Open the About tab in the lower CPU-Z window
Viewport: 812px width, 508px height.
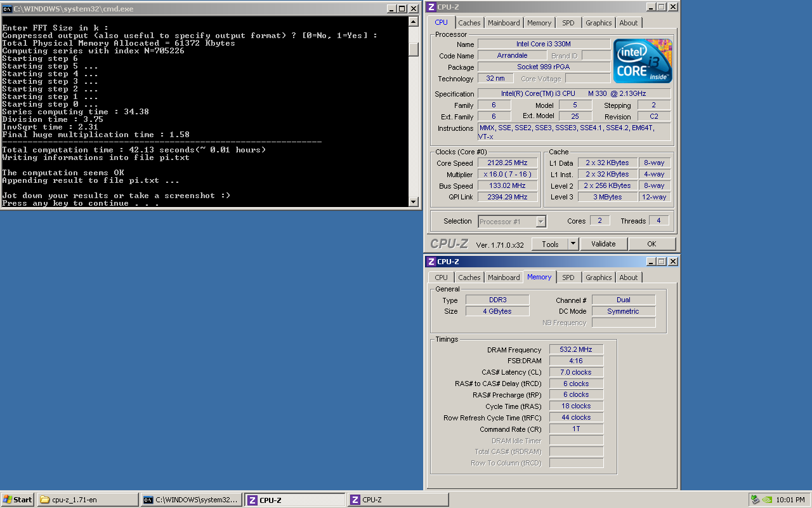pos(629,277)
